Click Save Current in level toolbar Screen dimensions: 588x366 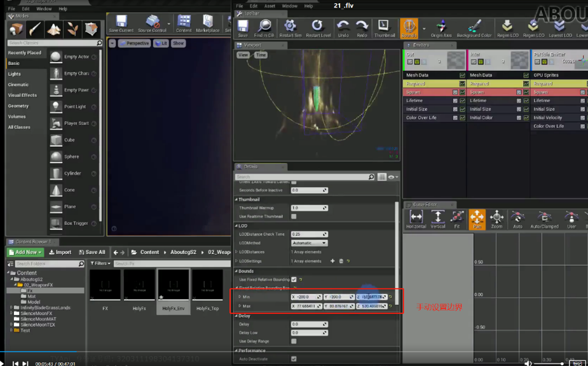121,24
